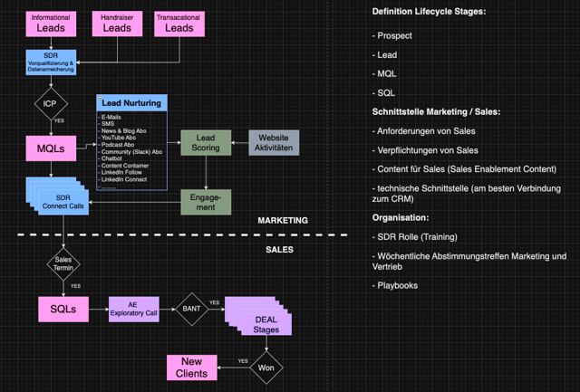
Task: Select the ICP decision diamond
Action: 52,101
